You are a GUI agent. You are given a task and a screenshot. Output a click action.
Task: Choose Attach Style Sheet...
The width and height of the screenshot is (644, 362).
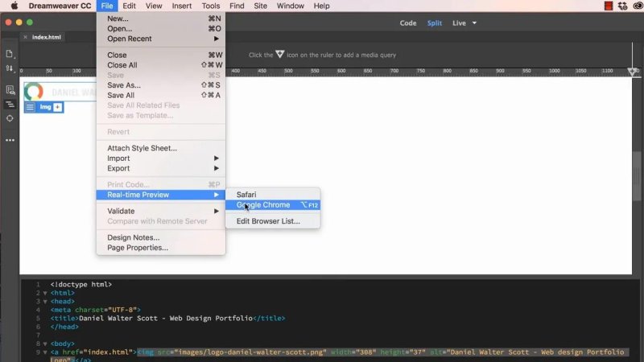[x=160, y=148]
